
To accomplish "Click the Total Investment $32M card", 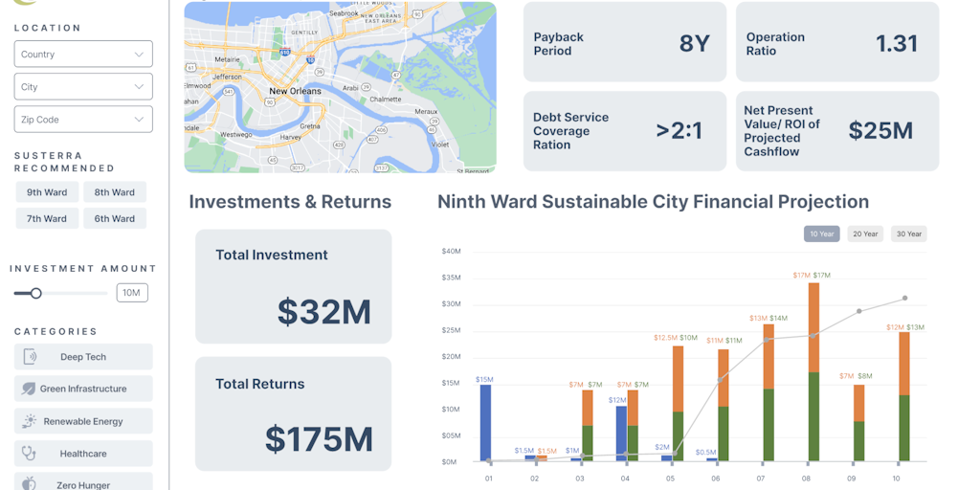I will (x=294, y=286).
